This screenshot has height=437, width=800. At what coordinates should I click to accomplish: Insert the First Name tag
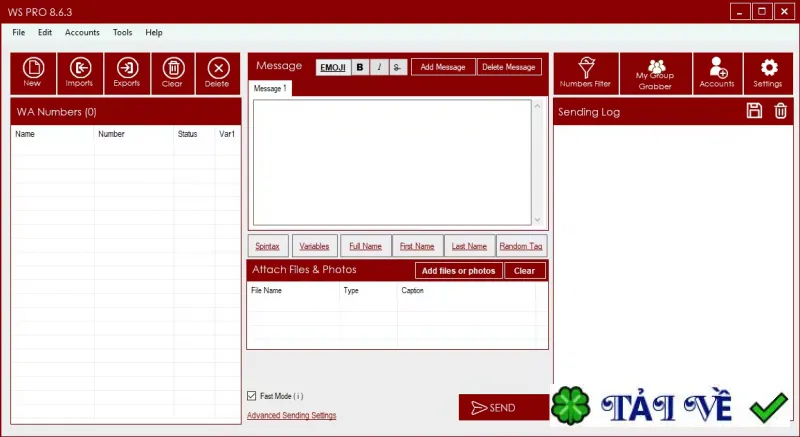tap(417, 246)
